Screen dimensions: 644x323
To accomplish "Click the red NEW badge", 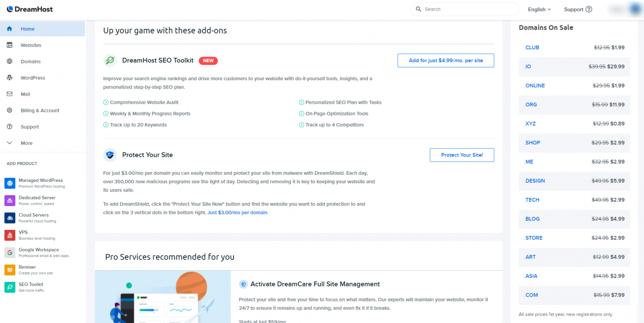I will 208,60.
